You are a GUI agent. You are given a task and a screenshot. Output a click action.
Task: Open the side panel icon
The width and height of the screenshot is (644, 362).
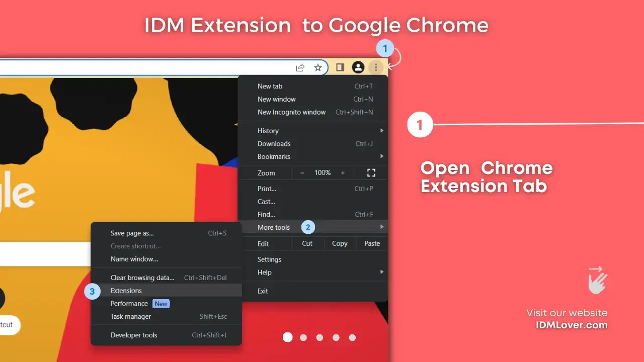[340, 67]
